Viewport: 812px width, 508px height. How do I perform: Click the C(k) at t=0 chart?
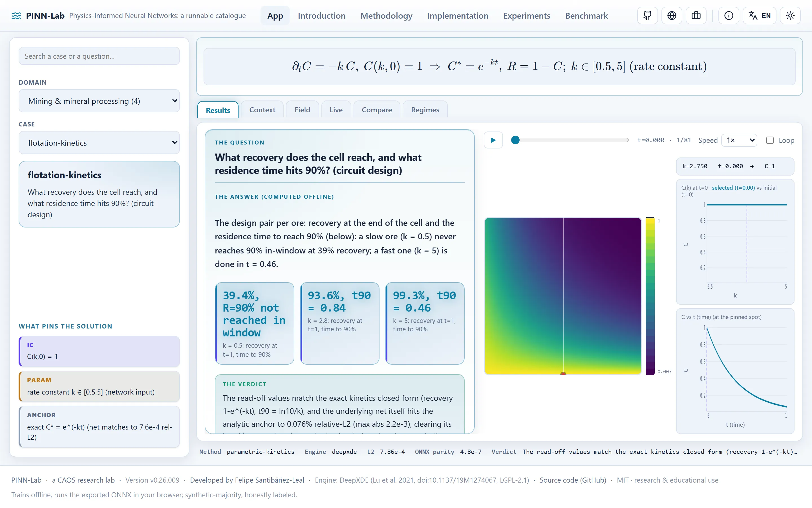[735, 242]
